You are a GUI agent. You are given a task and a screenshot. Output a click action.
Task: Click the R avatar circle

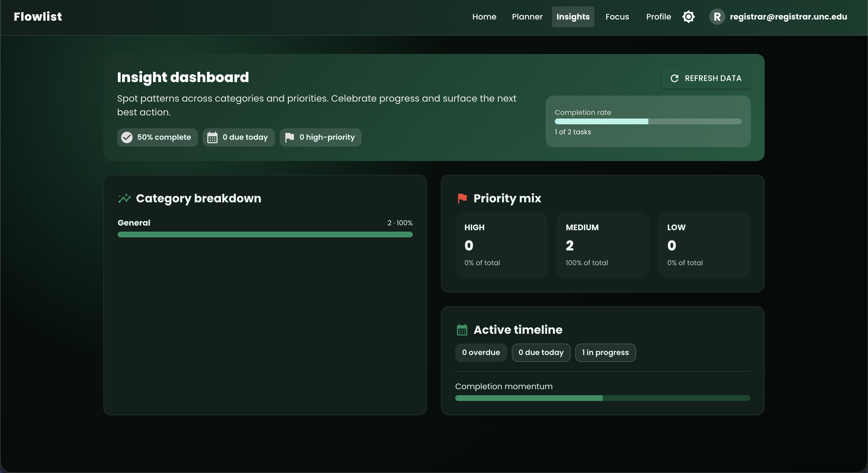(x=717, y=17)
